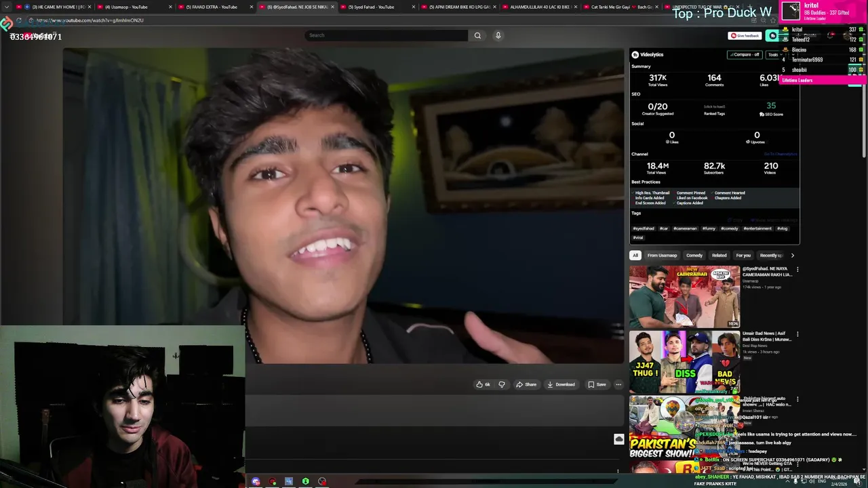Select the 'Recently uploaded' filter chip
Screen dimensions: 868x488
[x=771, y=256]
